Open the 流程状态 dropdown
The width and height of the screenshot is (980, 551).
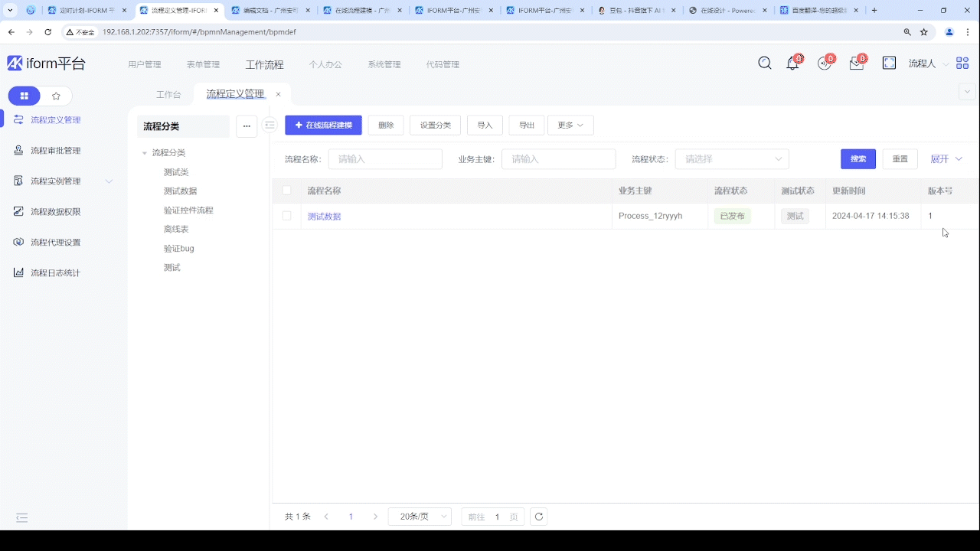pos(731,159)
